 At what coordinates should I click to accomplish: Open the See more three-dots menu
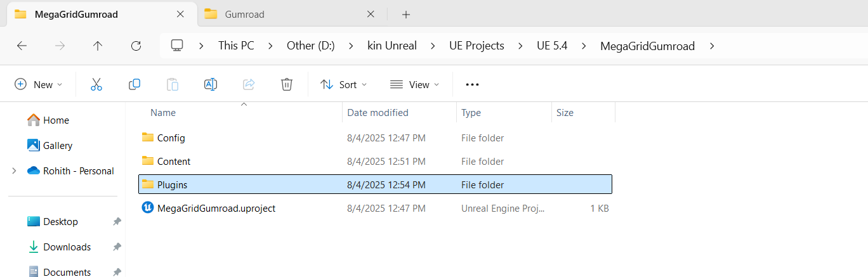[472, 84]
